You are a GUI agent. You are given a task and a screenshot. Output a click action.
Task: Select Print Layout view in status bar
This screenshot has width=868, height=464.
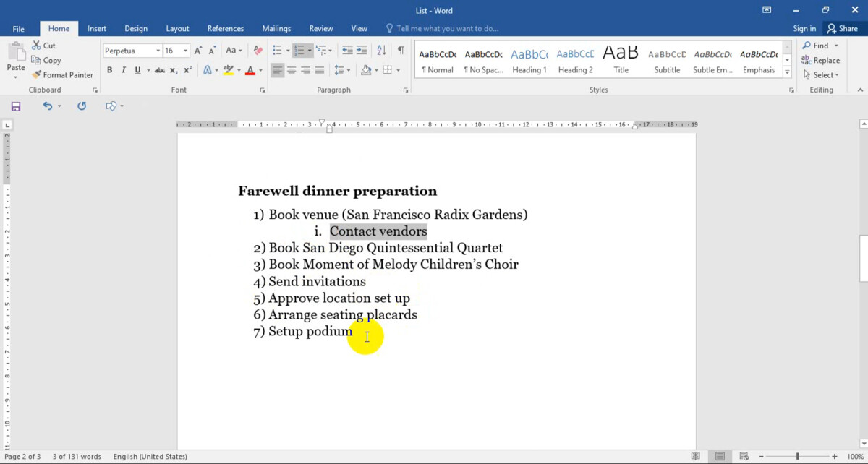coord(720,457)
